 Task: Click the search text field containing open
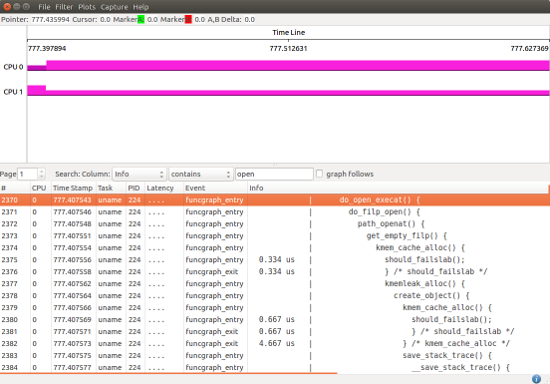click(x=274, y=174)
